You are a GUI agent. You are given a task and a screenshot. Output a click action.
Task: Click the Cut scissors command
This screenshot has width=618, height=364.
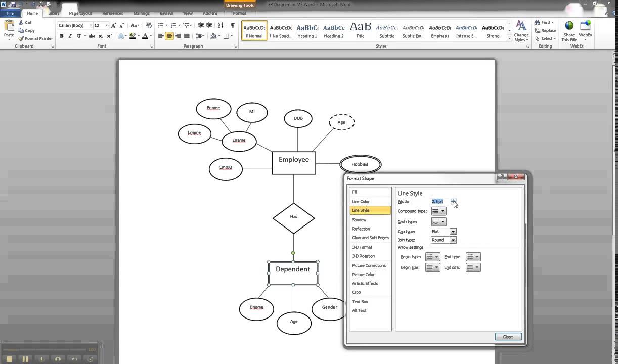click(25, 22)
